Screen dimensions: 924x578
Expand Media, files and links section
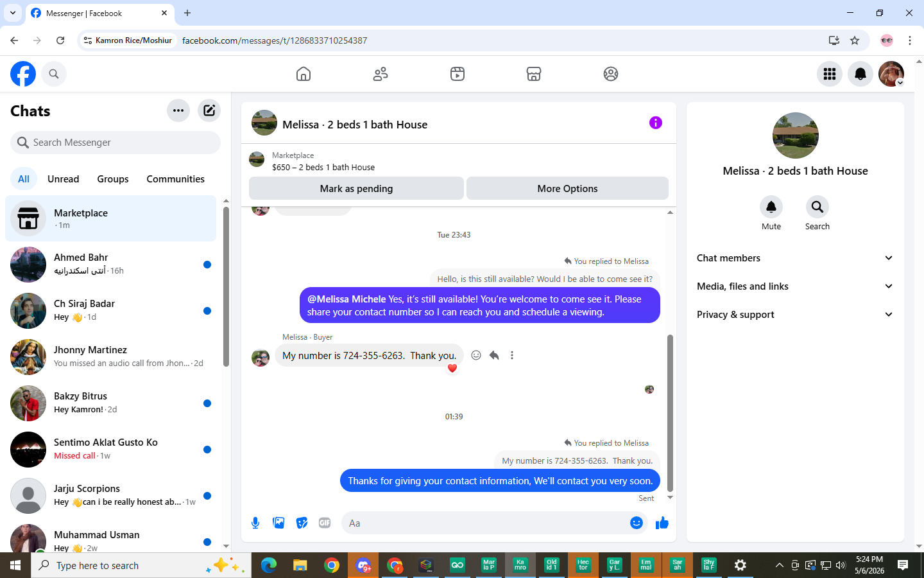[795, 286]
